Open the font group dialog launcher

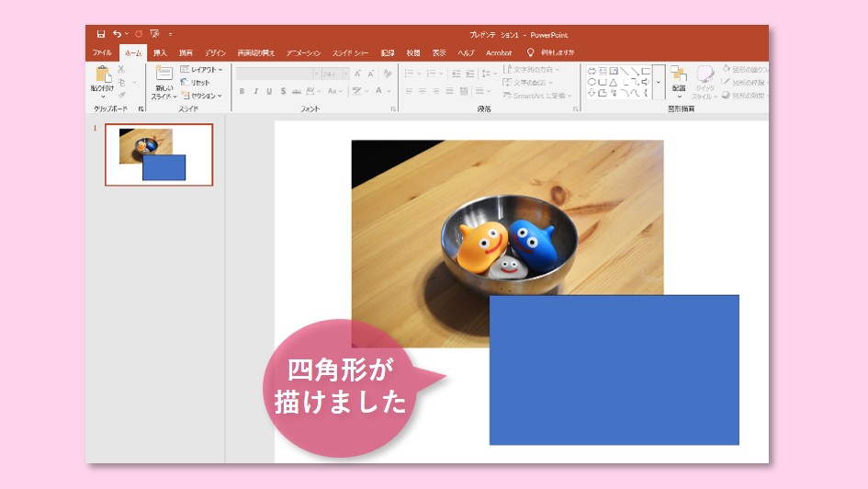coord(394,109)
